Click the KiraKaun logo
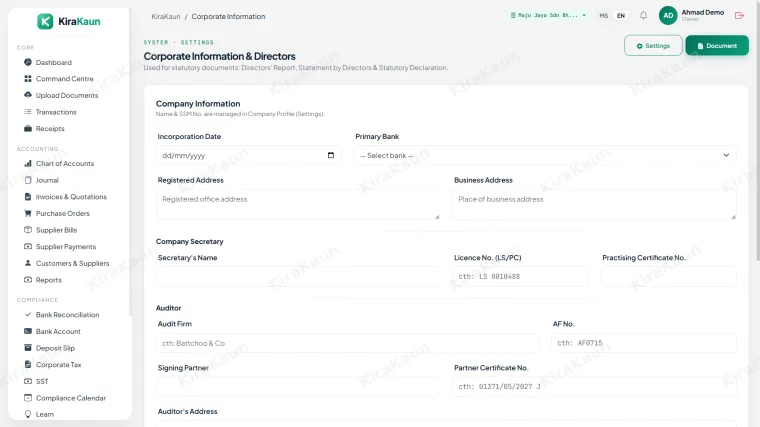 click(69, 21)
